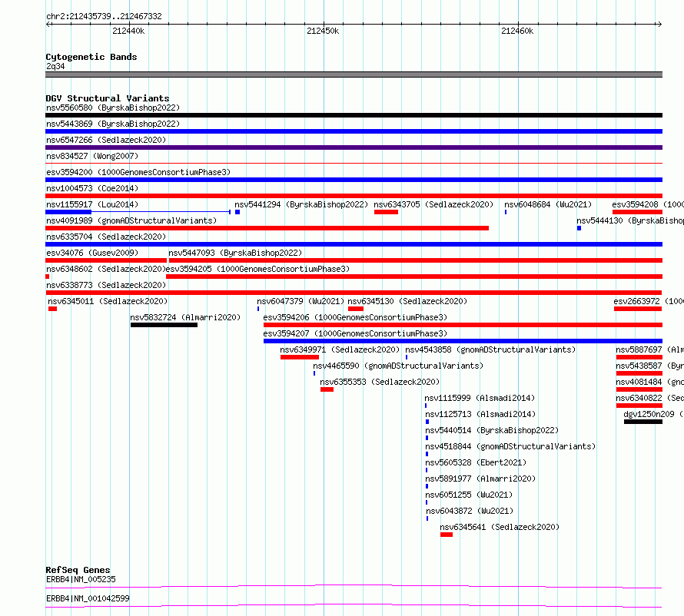Screen dimensions: 684x616
Task: Click the 212450k ruler marker
Action: (323, 31)
